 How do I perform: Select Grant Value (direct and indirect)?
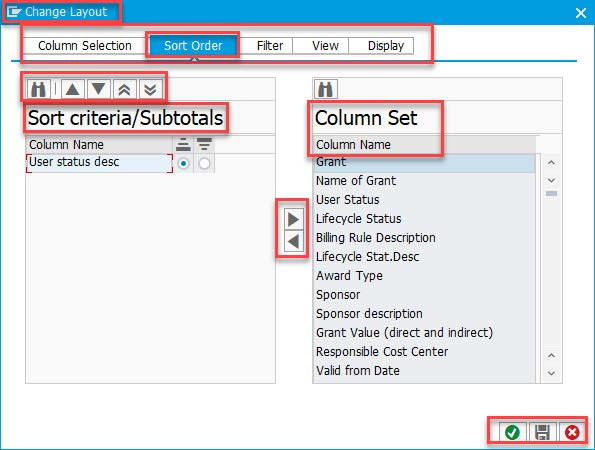[x=425, y=333]
